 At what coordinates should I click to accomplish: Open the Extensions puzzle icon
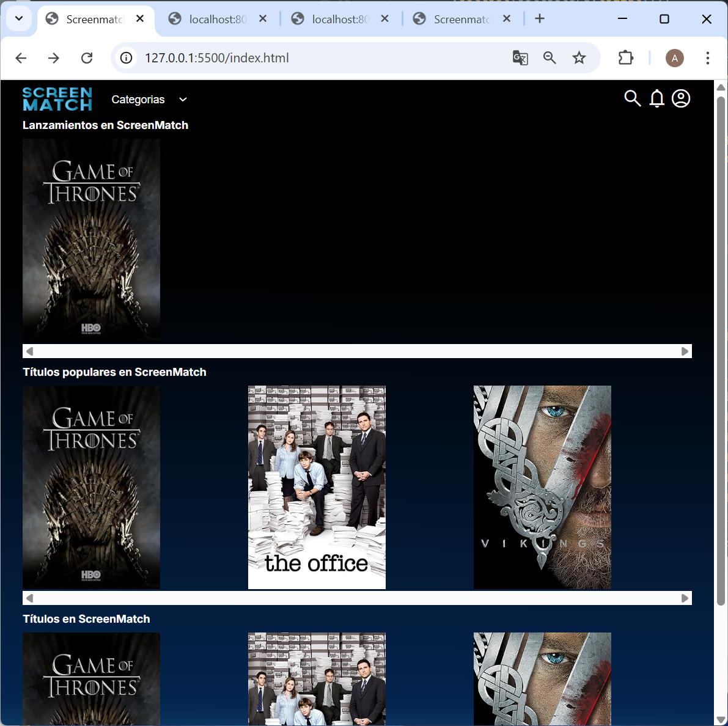pos(626,58)
